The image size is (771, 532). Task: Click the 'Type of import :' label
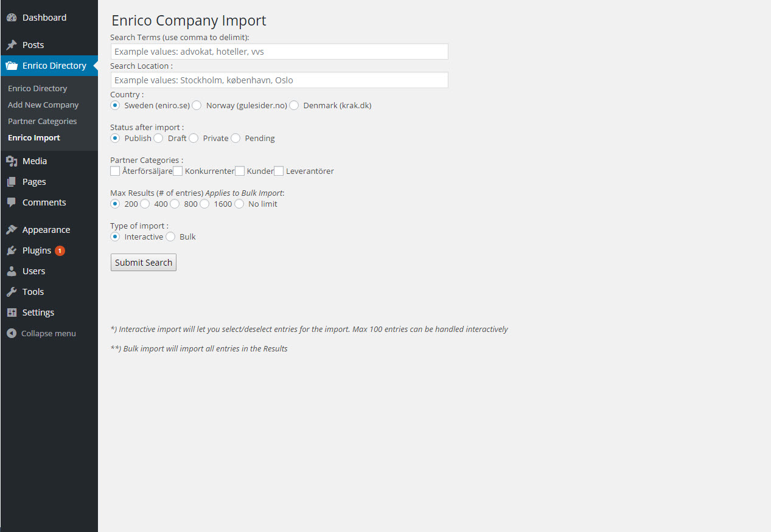(139, 226)
